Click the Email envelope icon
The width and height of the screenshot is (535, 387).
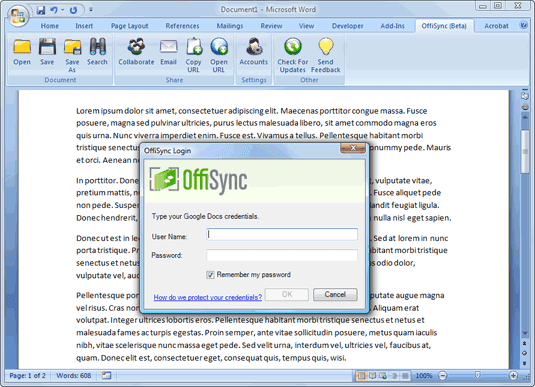click(169, 47)
